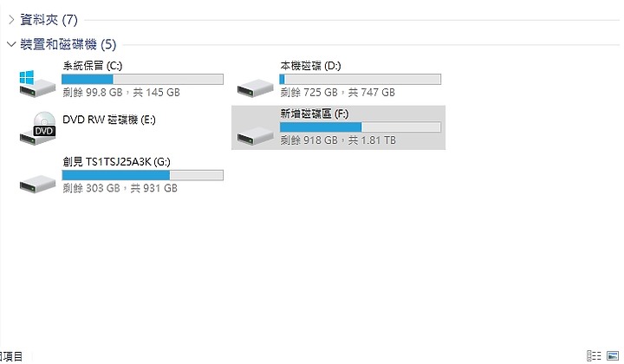Click the 系統保留 (C:) drive label
The image size is (624, 364).
coord(93,66)
